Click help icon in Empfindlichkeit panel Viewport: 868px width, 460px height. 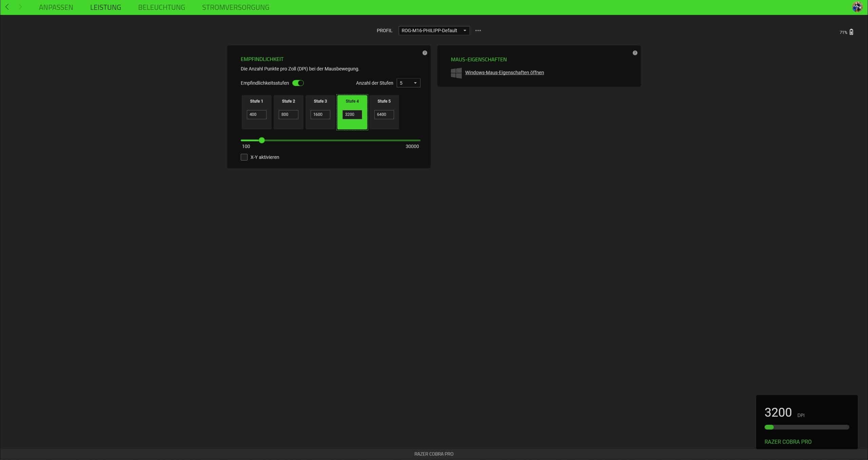[x=425, y=53]
